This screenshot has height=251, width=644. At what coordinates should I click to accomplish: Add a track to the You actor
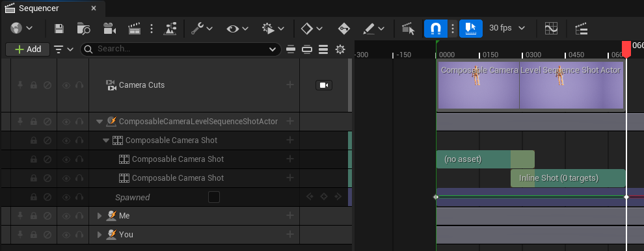coord(290,234)
